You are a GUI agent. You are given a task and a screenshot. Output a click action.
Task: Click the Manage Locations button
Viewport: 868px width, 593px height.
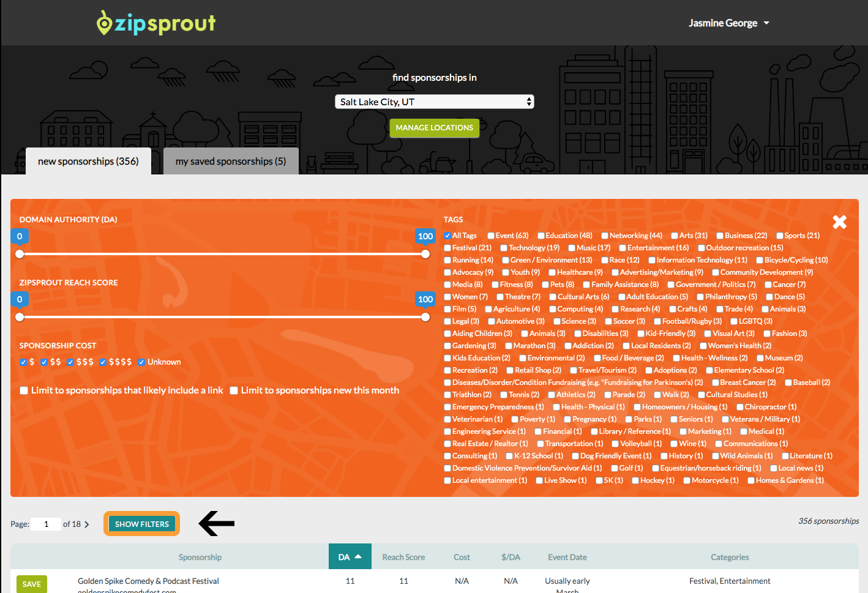coord(435,128)
